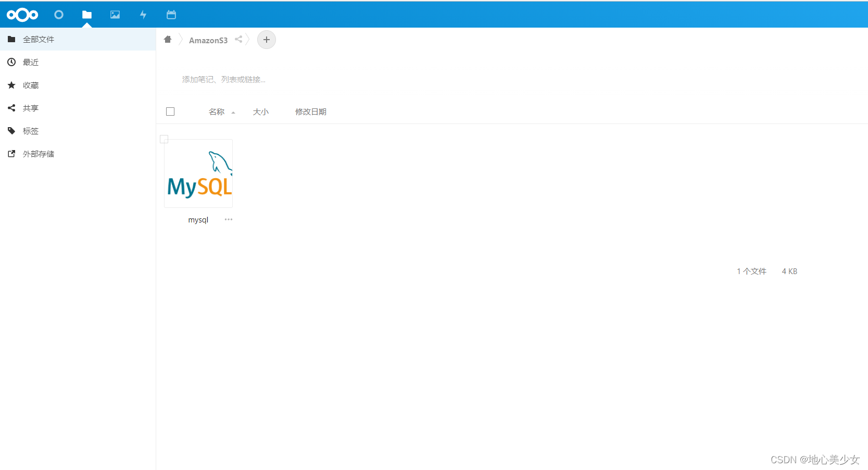Click the Nextcloud logo
868x470 pixels.
point(22,15)
